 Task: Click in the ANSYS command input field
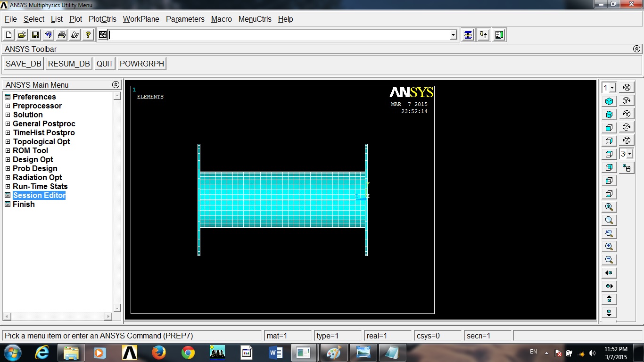[x=279, y=35]
